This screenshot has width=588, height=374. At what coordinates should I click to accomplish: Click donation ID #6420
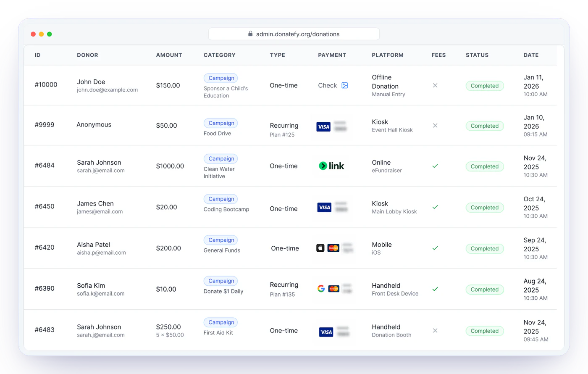tap(45, 248)
